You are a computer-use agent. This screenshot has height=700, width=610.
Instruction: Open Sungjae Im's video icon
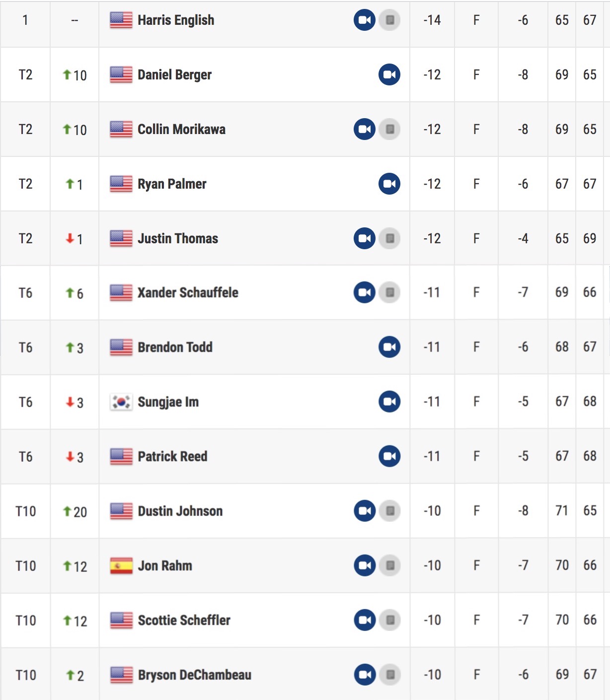tap(389, 402)
